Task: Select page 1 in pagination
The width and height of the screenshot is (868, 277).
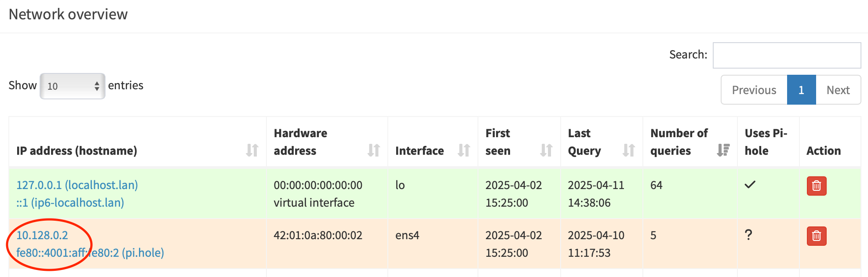Action: pyautogui.click(x=801, y=90)
